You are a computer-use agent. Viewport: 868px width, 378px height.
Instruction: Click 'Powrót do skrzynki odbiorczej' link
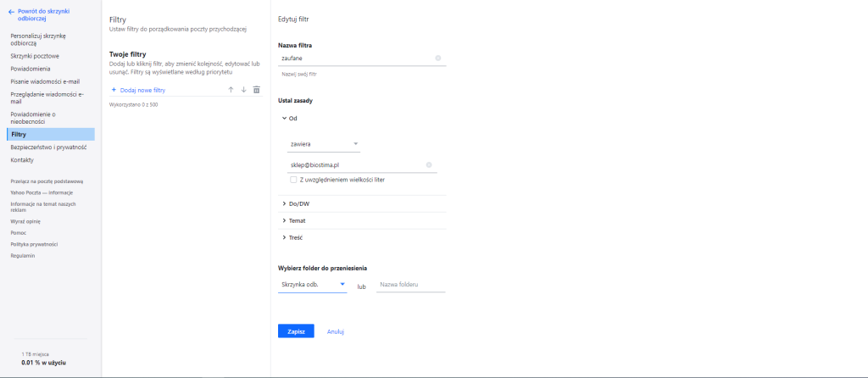44,15
